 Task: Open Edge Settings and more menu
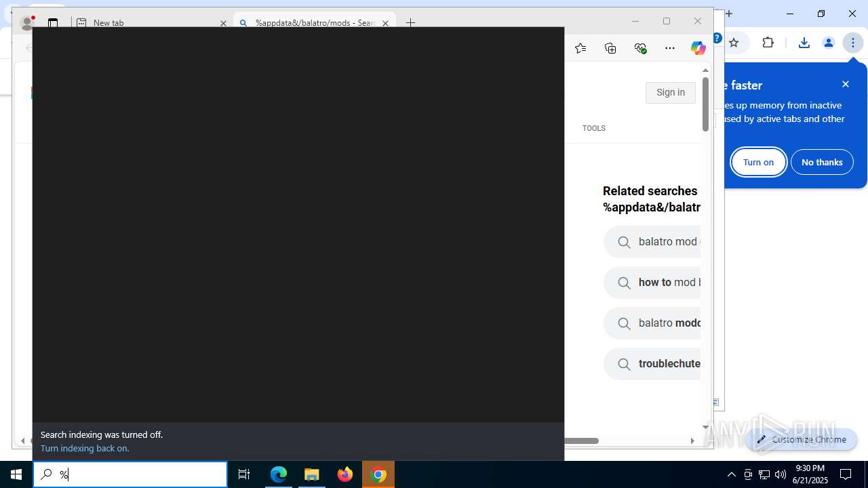click(x=670, y=48)
